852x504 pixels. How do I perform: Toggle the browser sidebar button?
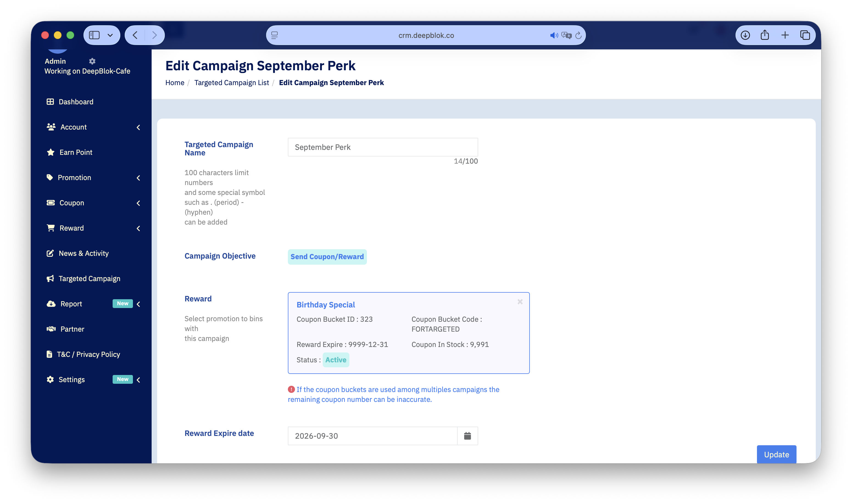[x=94, y=35]
